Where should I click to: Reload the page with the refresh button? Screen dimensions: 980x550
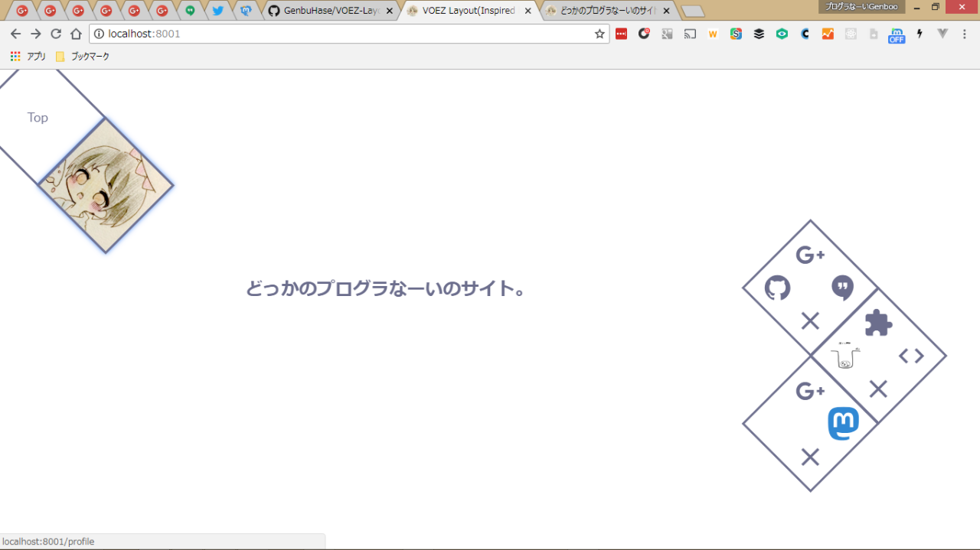tap(56, 34)
